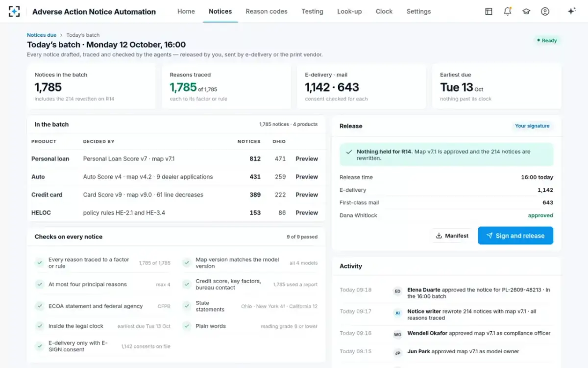This screenshot has width=588, height=368.
Task: Click check icon for 'Map version matches'
Action: (187, 263)
